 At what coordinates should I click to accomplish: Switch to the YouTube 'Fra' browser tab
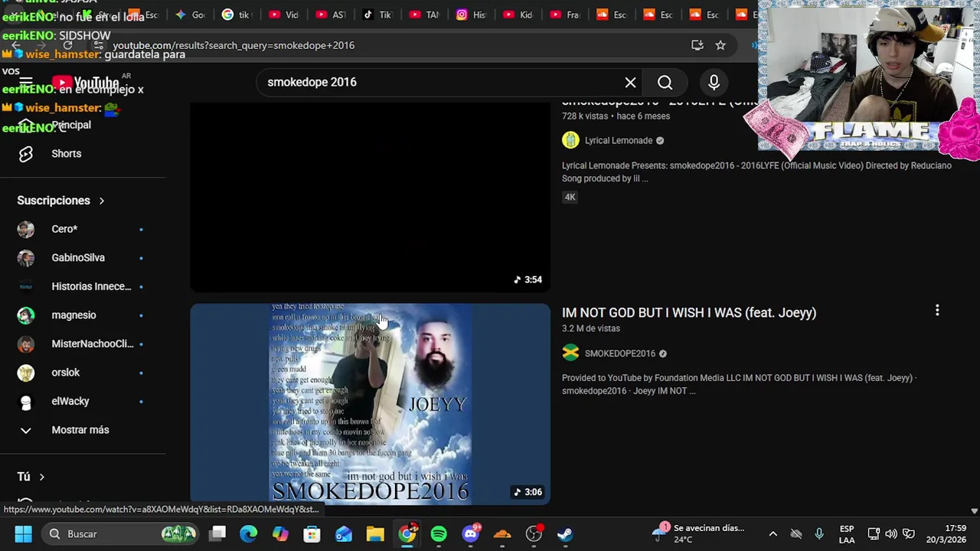coord(565,15)
